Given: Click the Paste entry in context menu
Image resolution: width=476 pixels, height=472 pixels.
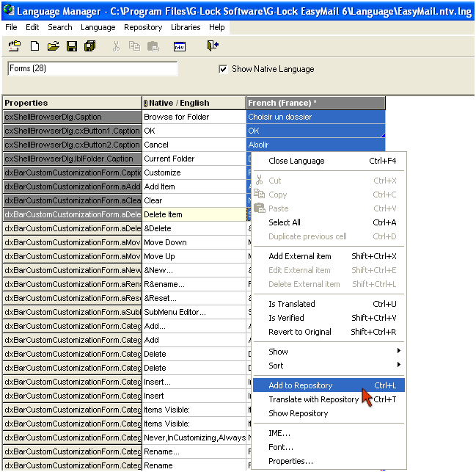Looking at the screenshot, I should (x=329, y=208).
